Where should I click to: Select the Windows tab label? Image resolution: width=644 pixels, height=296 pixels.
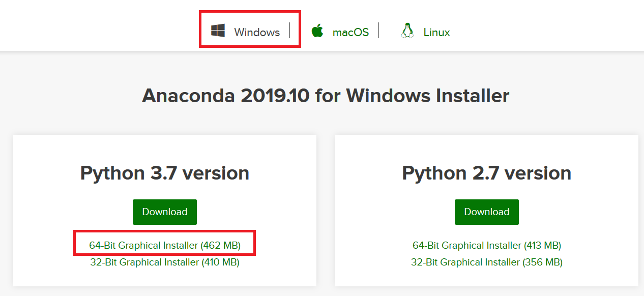257,32
